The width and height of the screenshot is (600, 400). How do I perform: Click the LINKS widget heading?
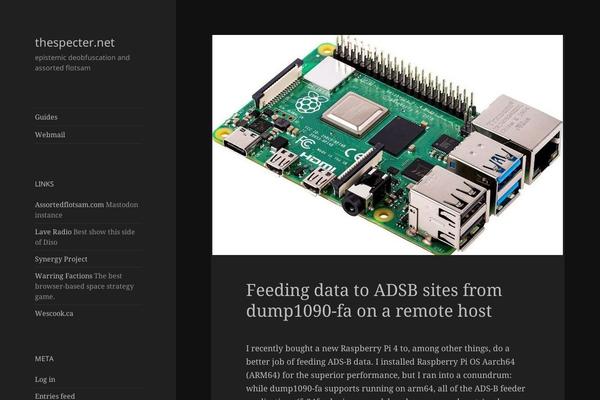coord(44,184)
